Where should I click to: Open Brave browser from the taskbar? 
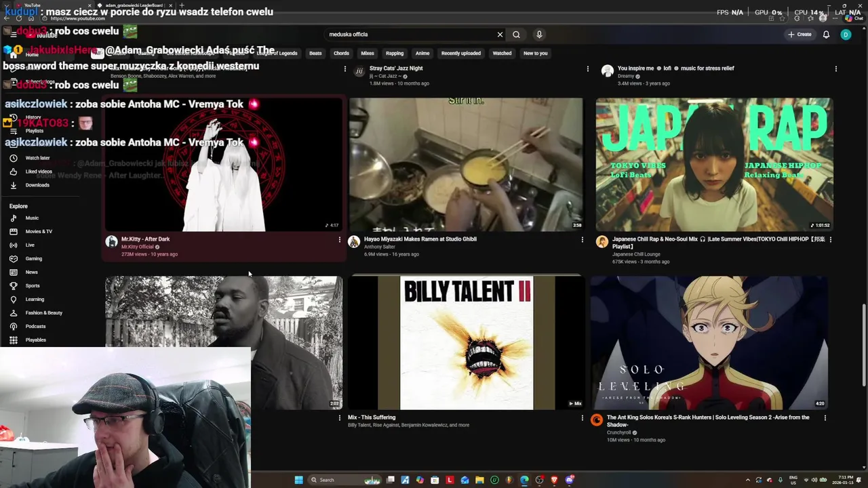click(554, 480)
